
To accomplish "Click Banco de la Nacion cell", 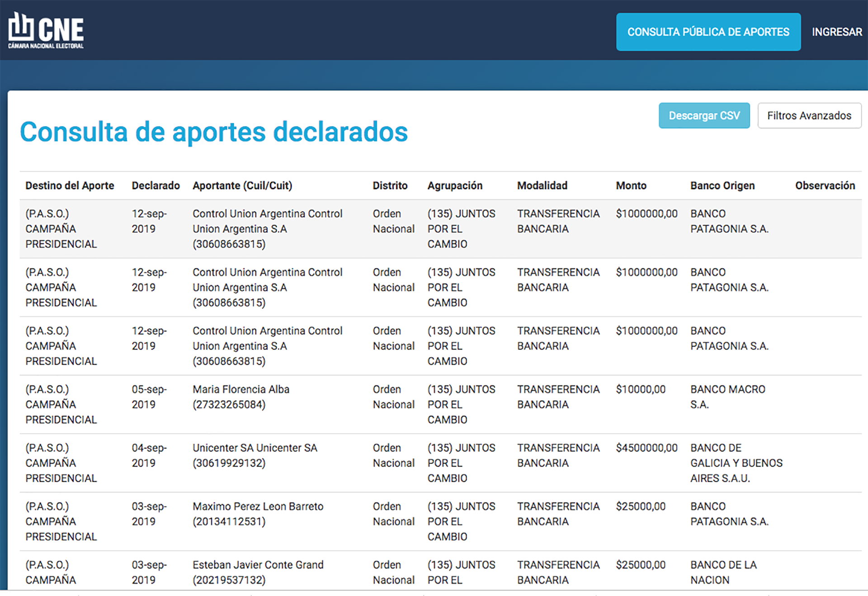I will point(723,572).
